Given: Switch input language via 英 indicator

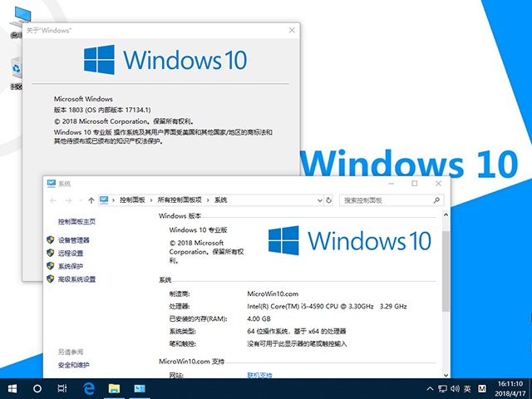Looking at the screenshot, I should point(467,389).
